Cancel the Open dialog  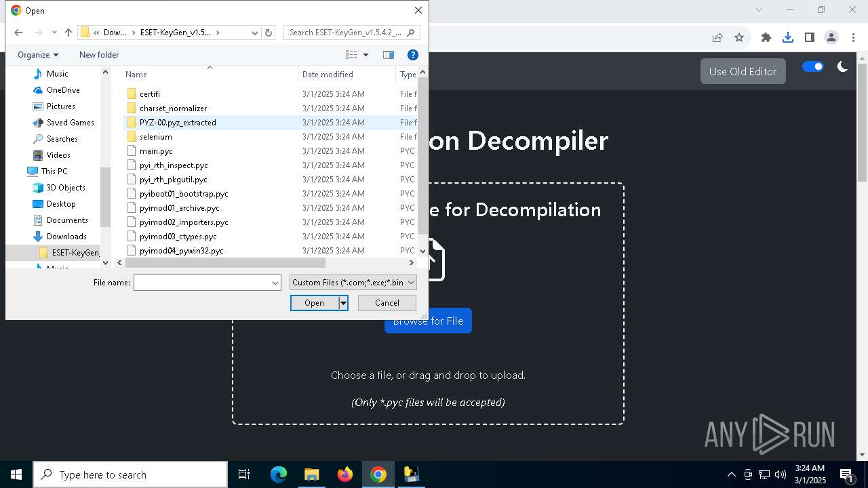387,303
